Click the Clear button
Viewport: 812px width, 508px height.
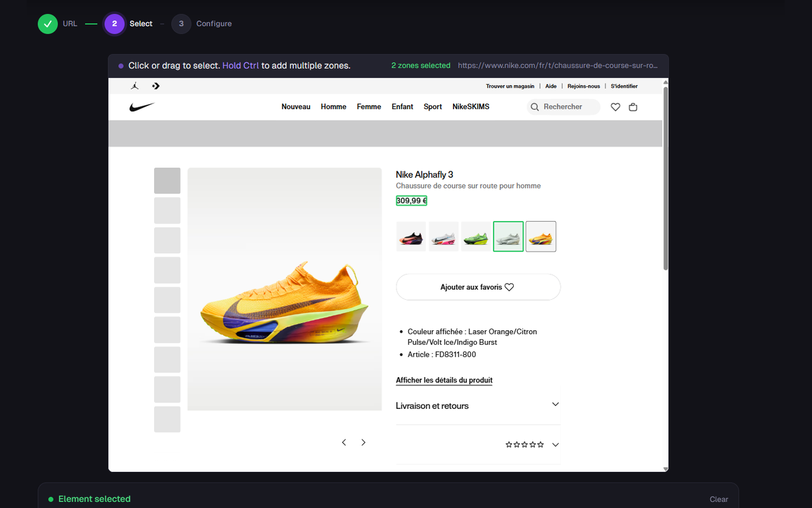click(719, 499)
